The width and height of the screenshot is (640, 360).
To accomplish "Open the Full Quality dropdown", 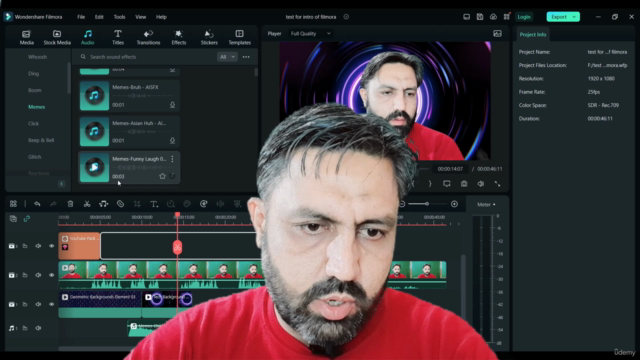I will pos(310,33).
